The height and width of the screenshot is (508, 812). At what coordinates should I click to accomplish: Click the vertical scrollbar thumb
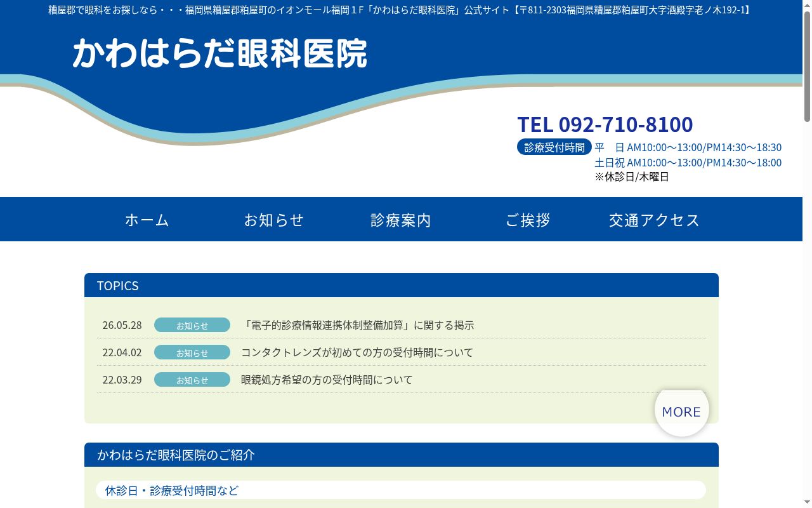coord(807,66)
